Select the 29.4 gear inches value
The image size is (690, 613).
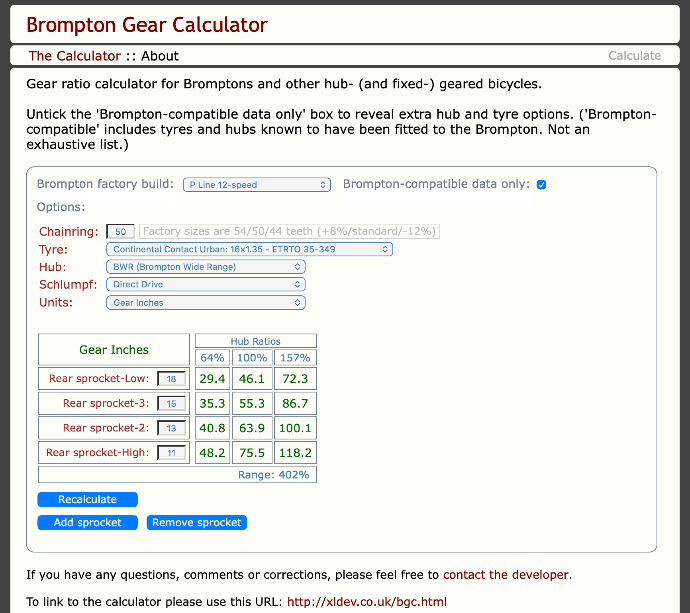click(x=212, y=379)
